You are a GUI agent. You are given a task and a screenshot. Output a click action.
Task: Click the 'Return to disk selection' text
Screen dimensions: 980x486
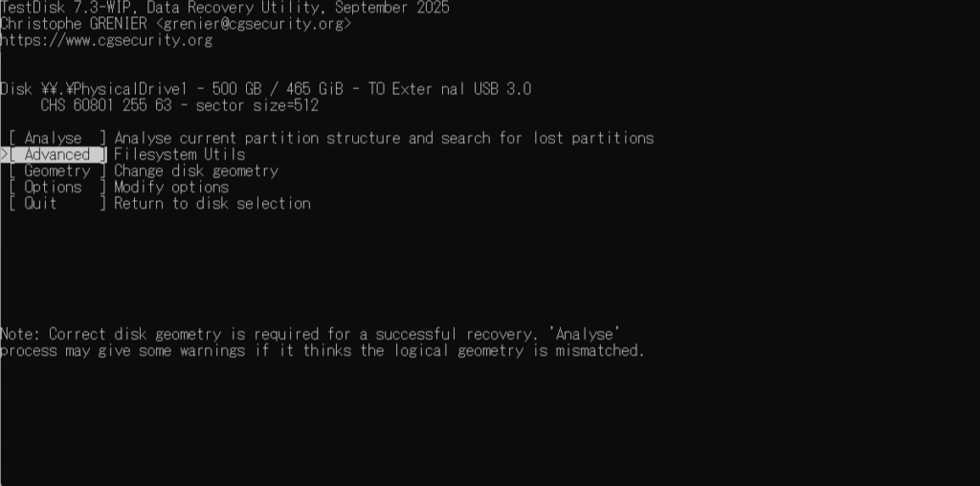[212, 203]
